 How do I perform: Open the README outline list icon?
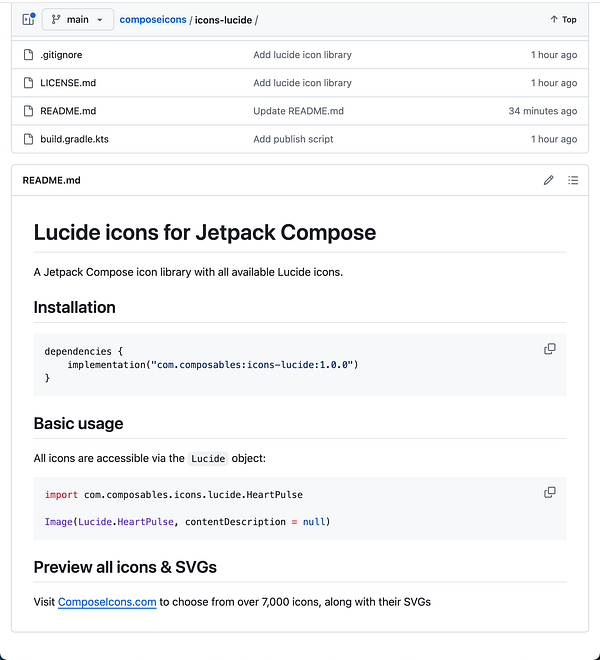573,180
